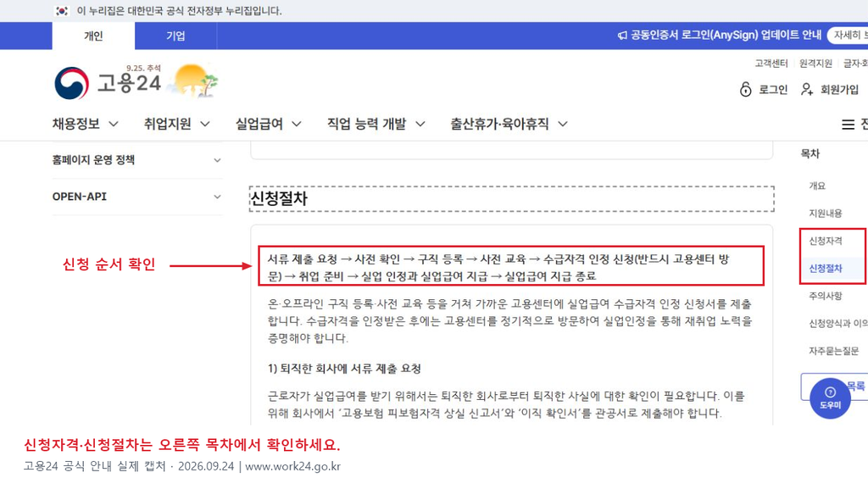Switch to the 기업 tab

[175, 36]
